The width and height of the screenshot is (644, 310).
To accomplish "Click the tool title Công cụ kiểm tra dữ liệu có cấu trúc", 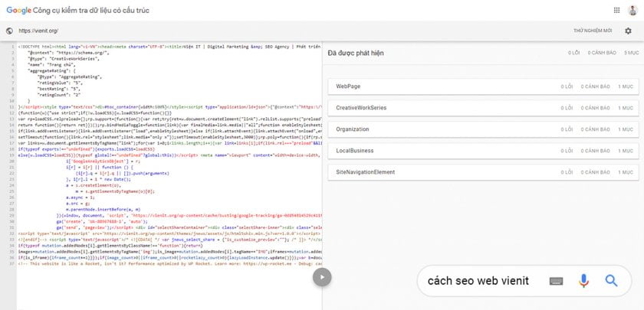I will click(90, 10).
